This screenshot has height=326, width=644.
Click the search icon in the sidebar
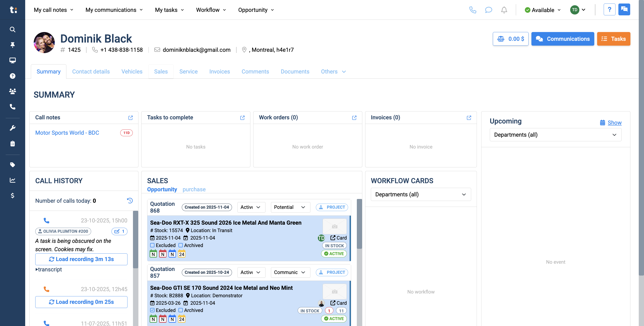(x=12, y=30)
